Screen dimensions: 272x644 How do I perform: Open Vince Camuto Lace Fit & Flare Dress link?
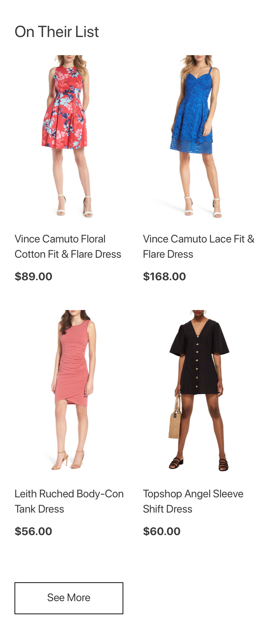point(199,246)
